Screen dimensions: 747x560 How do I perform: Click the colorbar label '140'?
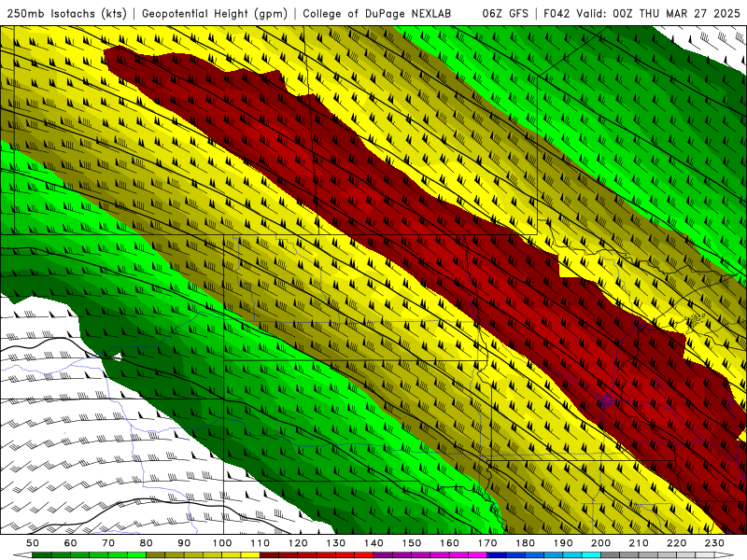tap(373, 543)
